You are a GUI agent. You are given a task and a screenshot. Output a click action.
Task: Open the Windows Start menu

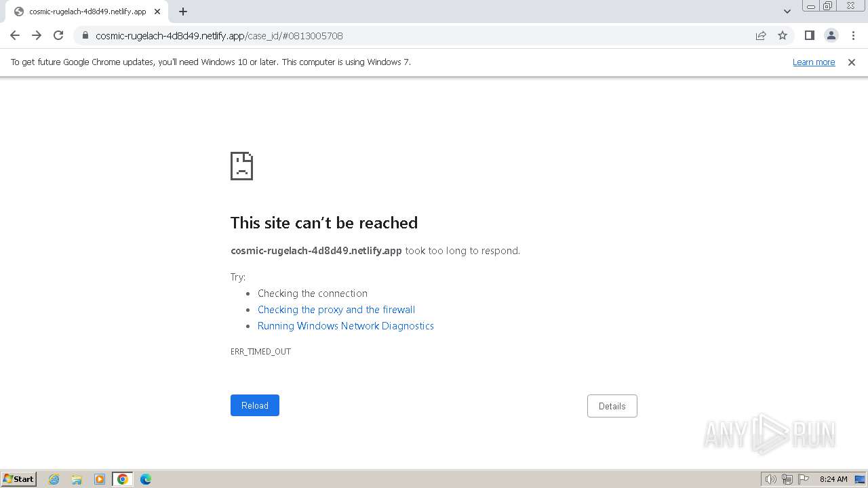(19, 479)
